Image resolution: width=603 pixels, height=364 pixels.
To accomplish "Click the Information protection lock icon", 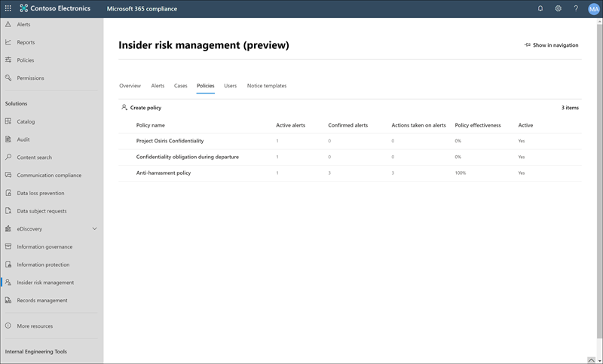I will tap(8, 265).
